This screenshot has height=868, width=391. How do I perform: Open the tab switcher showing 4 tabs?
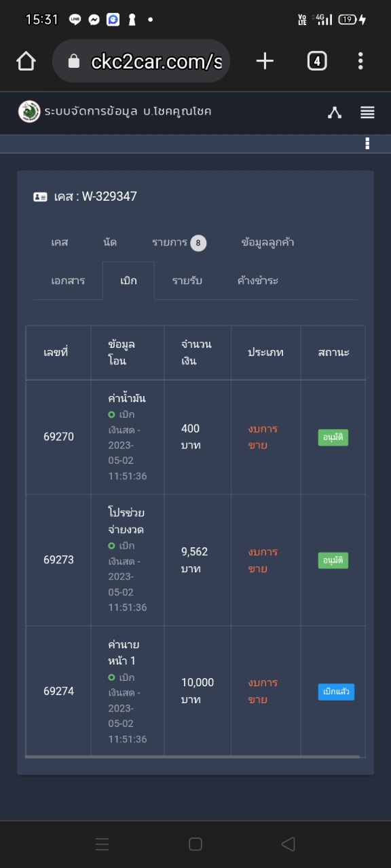point(316,61)
